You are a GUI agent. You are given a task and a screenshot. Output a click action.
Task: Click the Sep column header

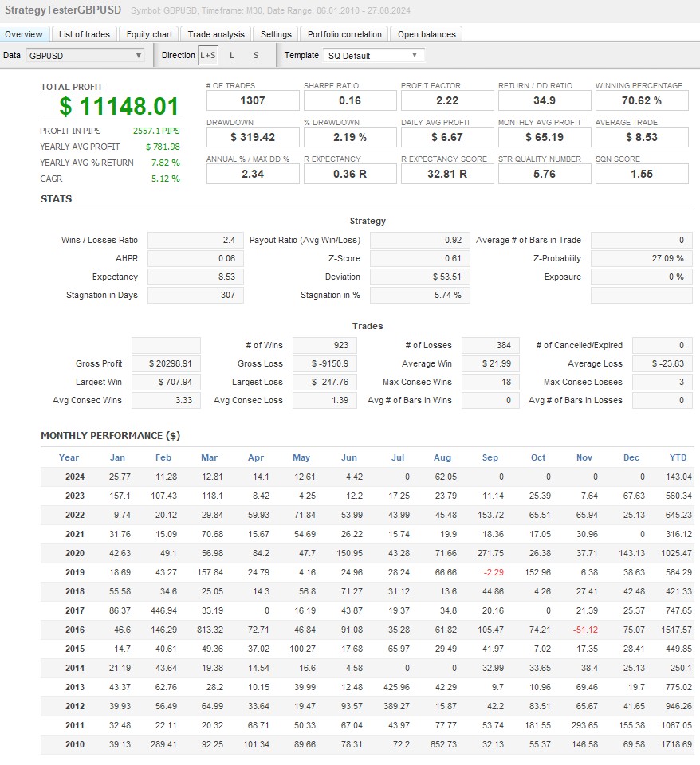(490, 457)
